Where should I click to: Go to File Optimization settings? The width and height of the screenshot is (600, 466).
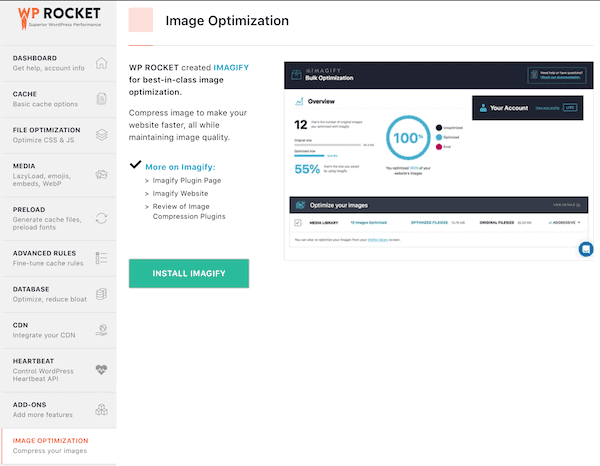(59, 135)
